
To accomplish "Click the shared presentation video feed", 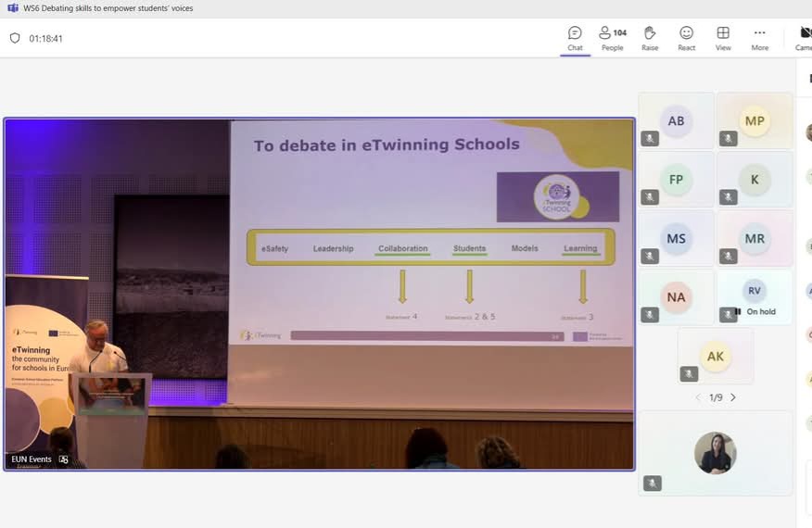I will coord(320,294).
